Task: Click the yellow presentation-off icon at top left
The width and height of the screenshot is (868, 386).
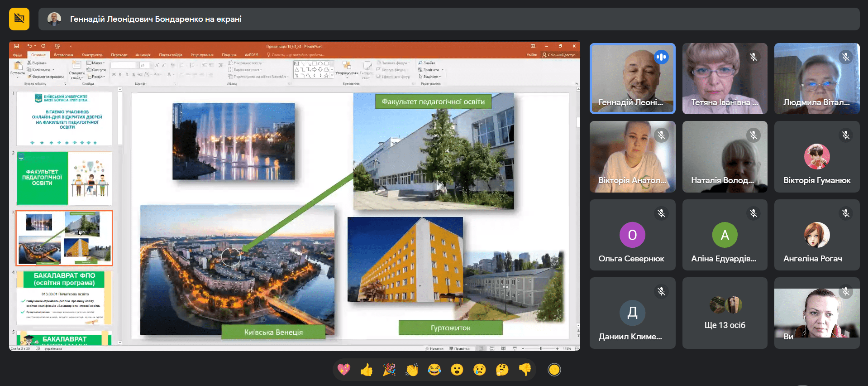Action: pyautogui.click(x=19, y=19)
